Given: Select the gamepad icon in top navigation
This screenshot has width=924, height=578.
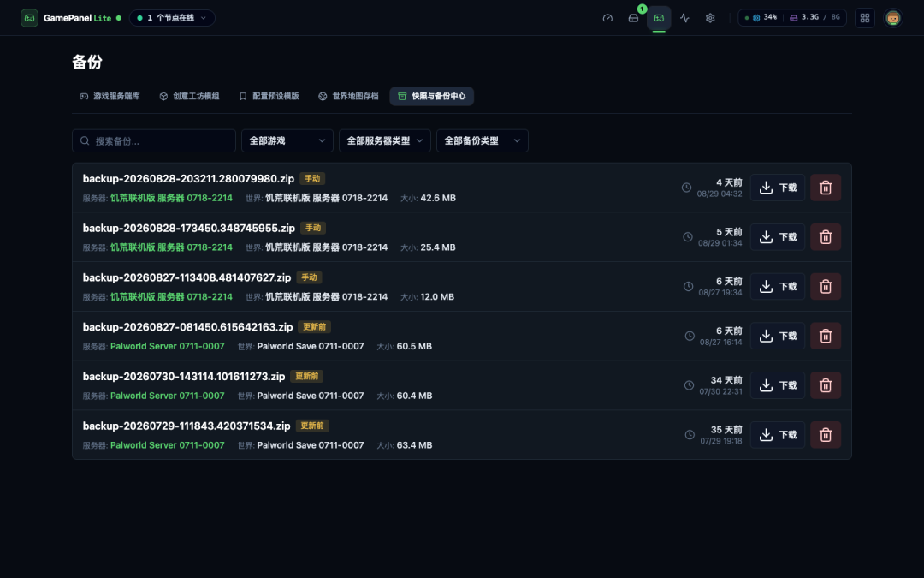Looking at the screenshot, I should pos(659,18).
